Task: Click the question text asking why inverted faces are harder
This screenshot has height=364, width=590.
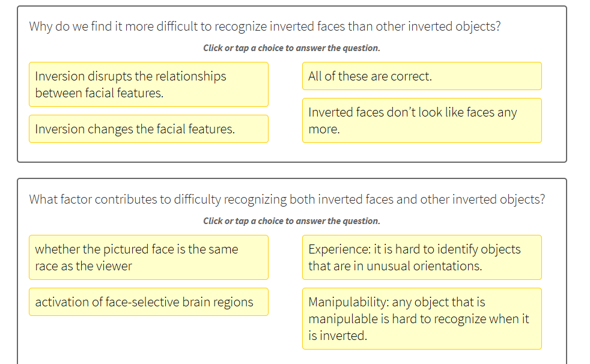Action: pyautogui.click(x=266, y=26)
